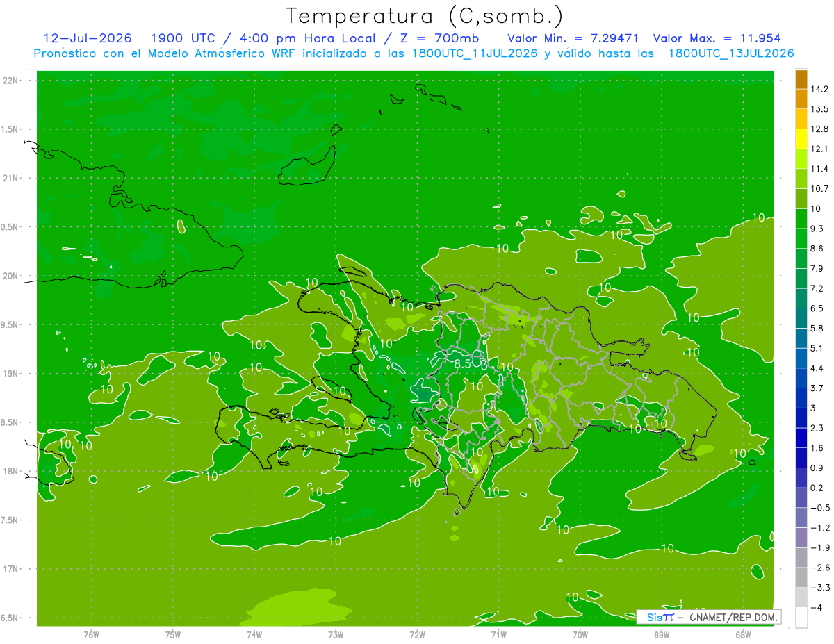Click the "72W" longitude axis label
834x644 pixels.
417,635
